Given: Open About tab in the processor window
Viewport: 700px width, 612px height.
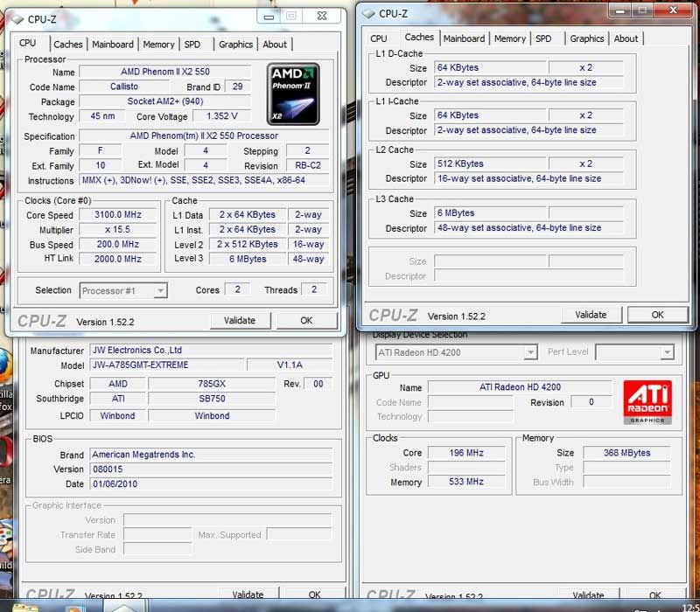Looking at the screenshot, I should point(275,45).
